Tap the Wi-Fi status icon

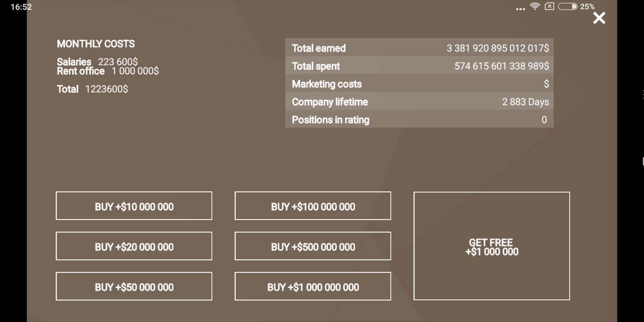(535, 6)
